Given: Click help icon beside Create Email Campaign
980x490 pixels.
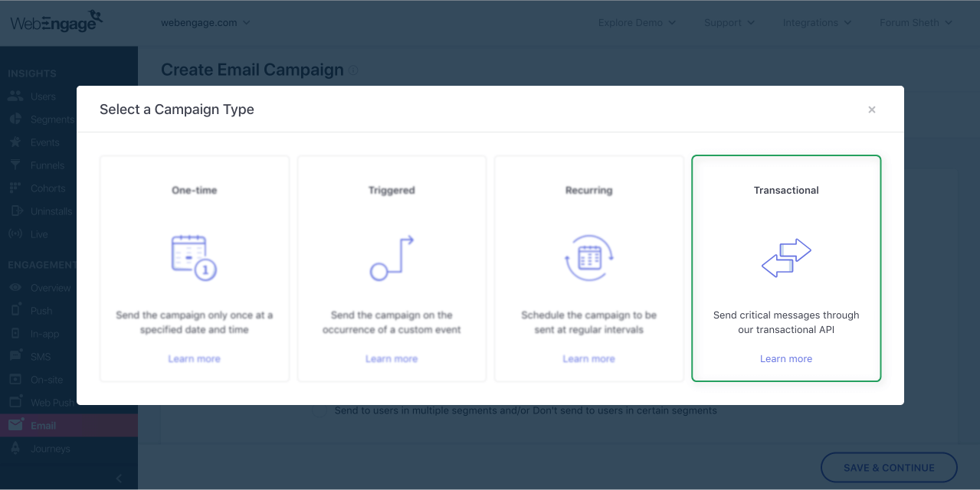Looking at the screenshot, I should click(x=353, y=70).
